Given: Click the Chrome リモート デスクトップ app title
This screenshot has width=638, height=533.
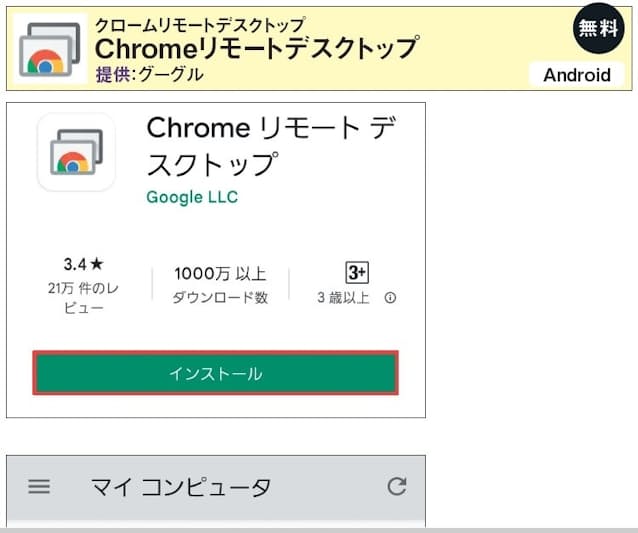Looking at the screenshot, I should click(x=270, y=145).
